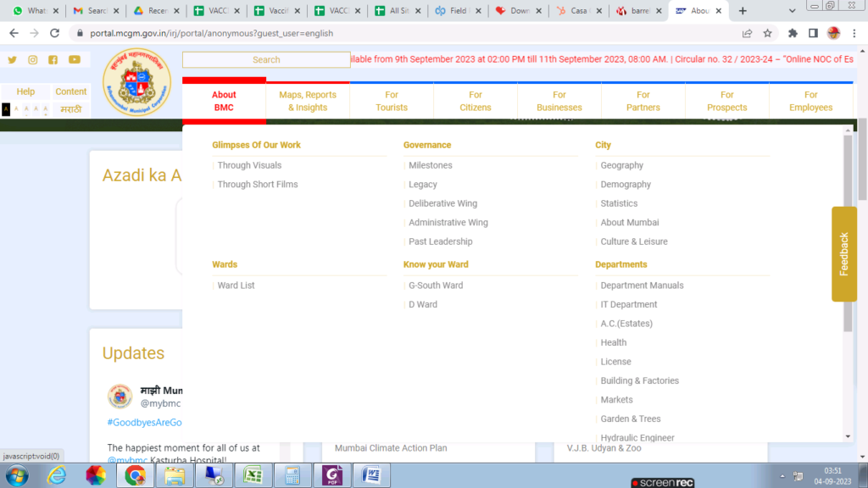This screenshot has width=868, height=488.
Task: Select the larger A+ font size option
Action: [x=46, y=108]
